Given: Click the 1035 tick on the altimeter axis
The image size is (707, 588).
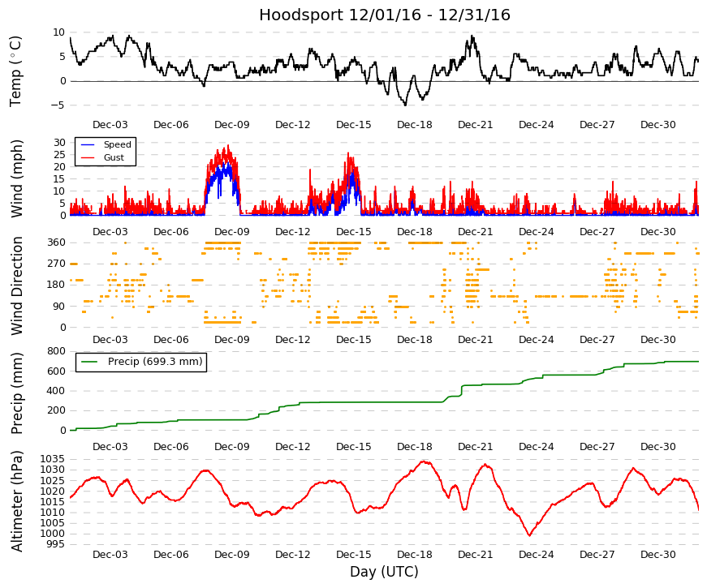Looking at the screenshot, I should coord(52,459).
